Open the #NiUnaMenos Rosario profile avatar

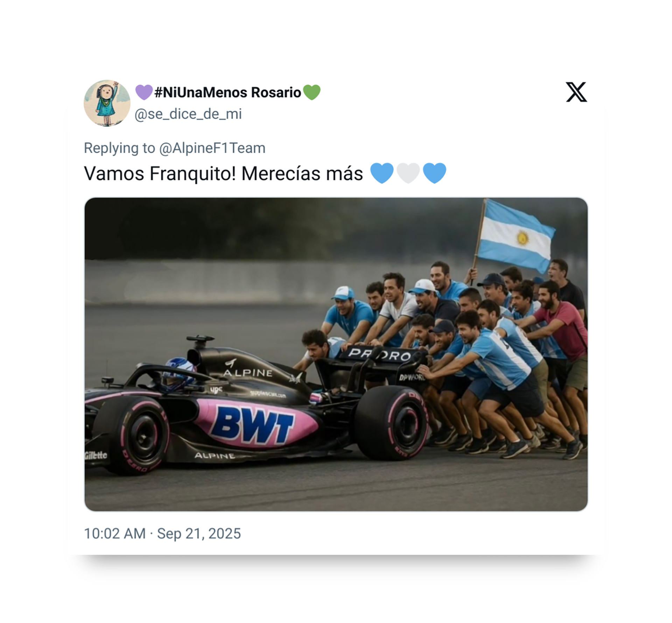[107, 103]
